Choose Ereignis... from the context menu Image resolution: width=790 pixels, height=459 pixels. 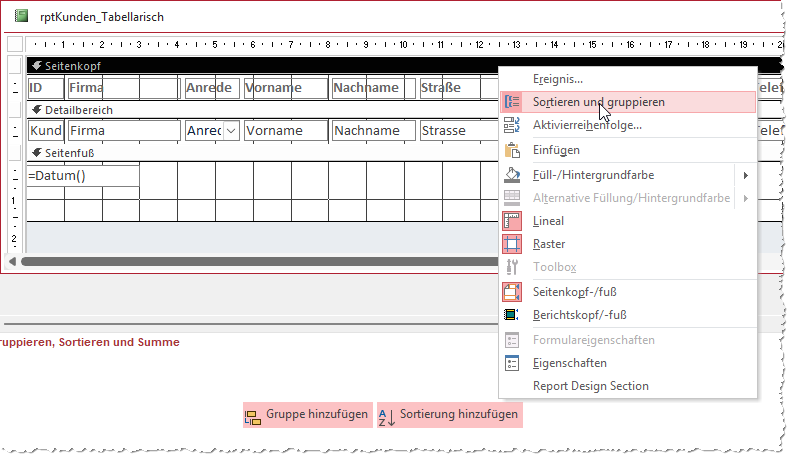[x=558, y=78]
